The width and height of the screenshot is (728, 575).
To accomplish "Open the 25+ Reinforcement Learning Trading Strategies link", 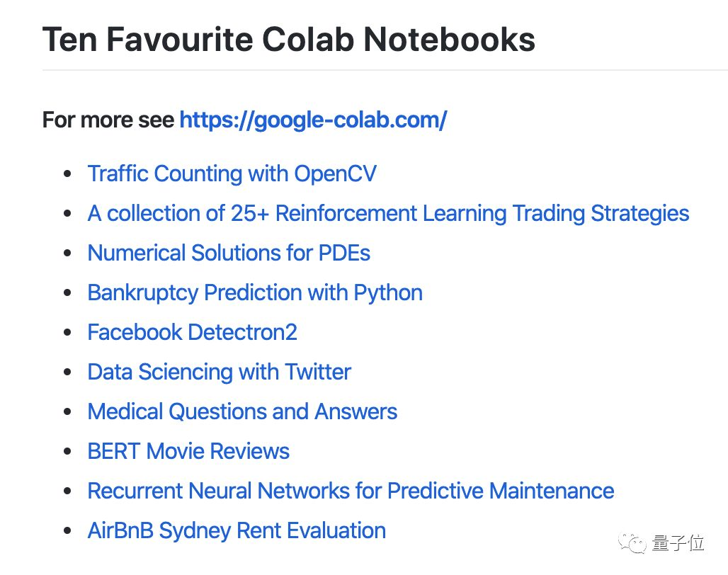I will [x=388, y=213].
